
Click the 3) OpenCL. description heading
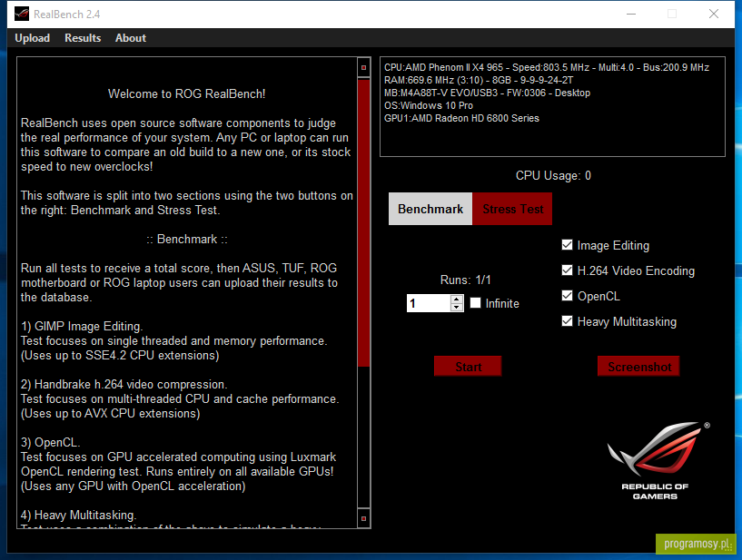coord(51,443)
